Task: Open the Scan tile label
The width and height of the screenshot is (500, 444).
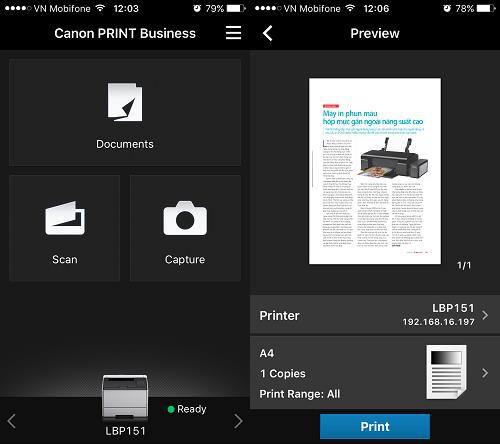Action: tap(65, 259)
